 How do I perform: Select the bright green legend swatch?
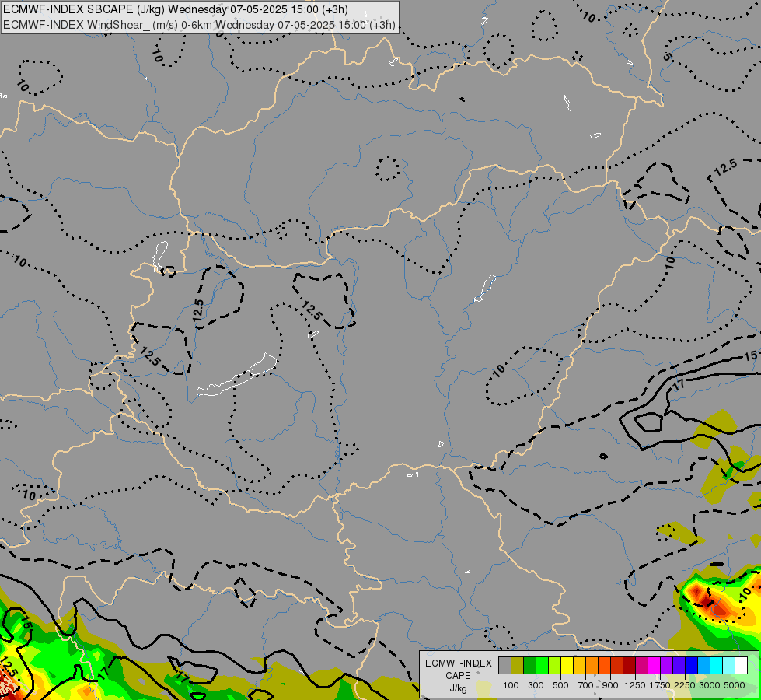coord(542,665)
